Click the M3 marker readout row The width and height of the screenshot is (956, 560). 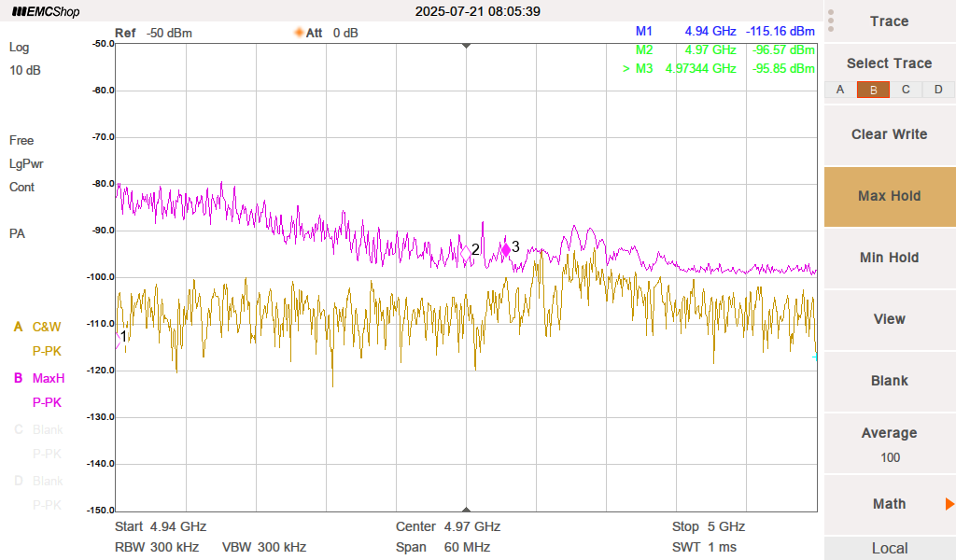point(719,68)
